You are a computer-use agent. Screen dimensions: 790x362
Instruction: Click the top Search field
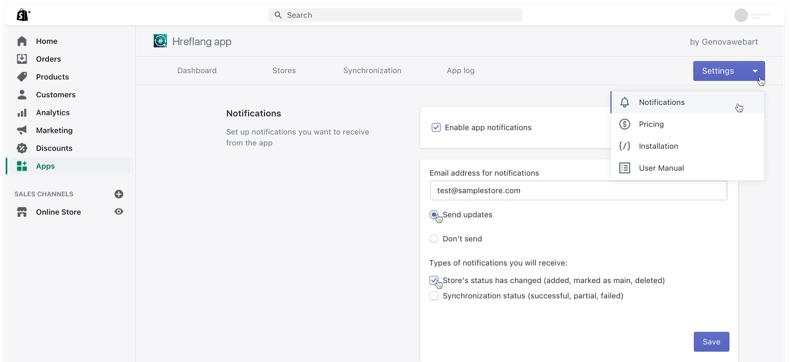click(x=395, y=15)
